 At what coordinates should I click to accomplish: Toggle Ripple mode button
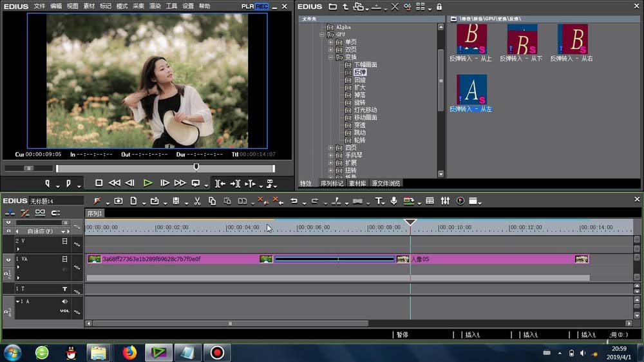tap(25, 213)
